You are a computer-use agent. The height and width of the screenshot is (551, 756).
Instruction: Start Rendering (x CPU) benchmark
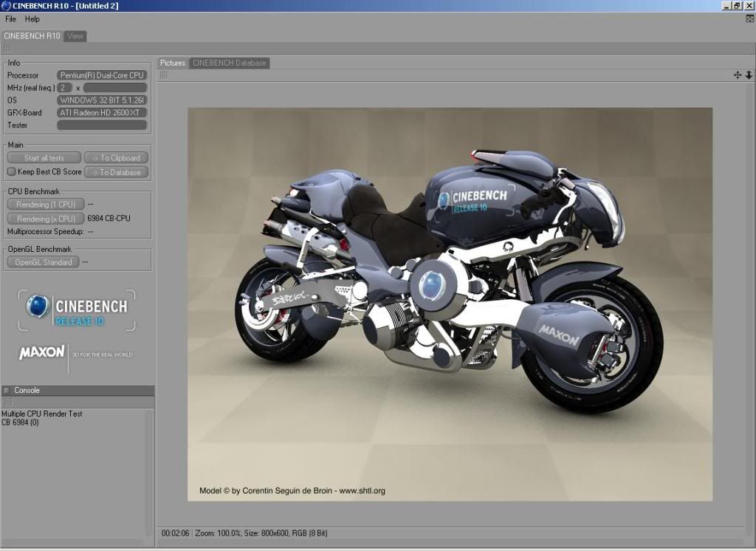[46, 219]
